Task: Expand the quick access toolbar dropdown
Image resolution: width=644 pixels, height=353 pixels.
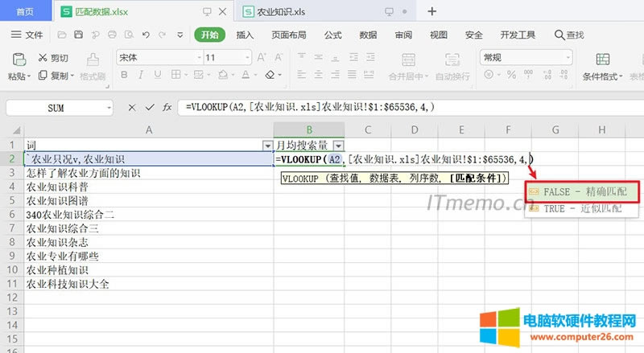Action: (180, 35)
